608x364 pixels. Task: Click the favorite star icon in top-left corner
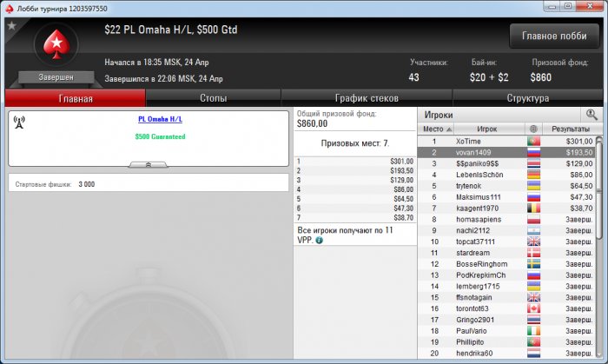11,26
